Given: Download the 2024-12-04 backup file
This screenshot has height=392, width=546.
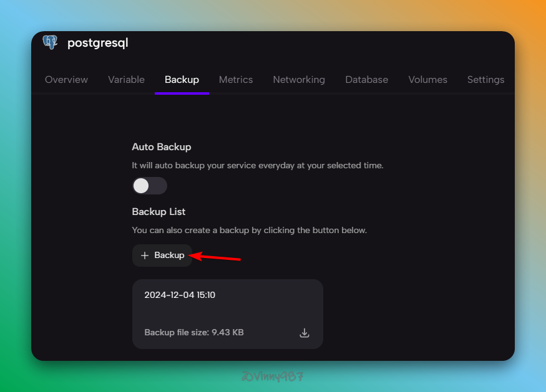Looking at the screenshot, I should (305, 333).
